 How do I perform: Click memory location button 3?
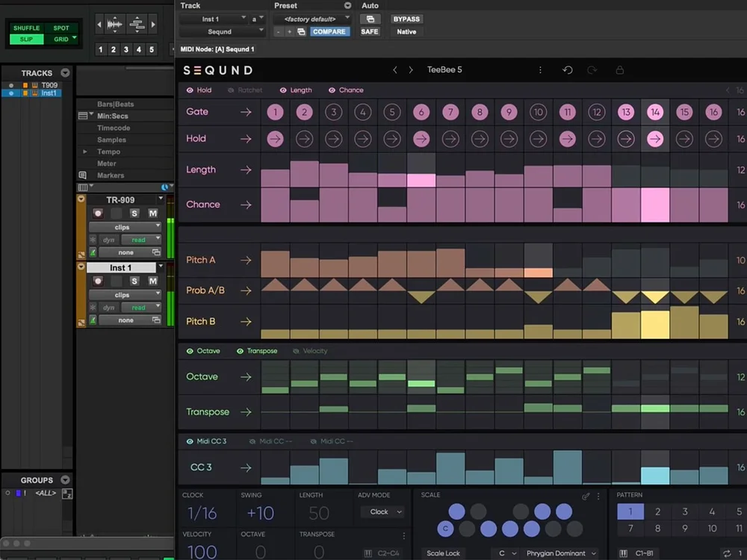tap(125, 49)
